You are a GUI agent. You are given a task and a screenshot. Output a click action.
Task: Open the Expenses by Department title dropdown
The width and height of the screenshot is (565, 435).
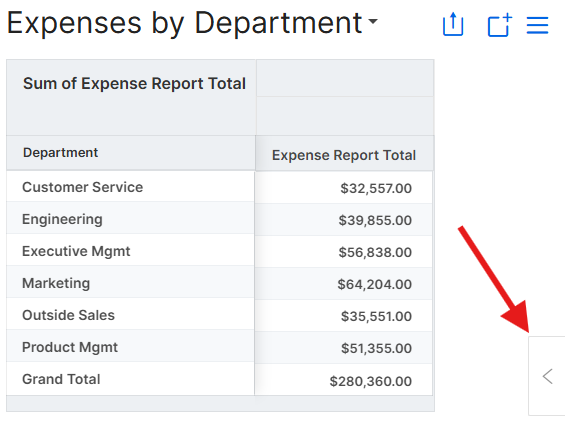(373, 21)
